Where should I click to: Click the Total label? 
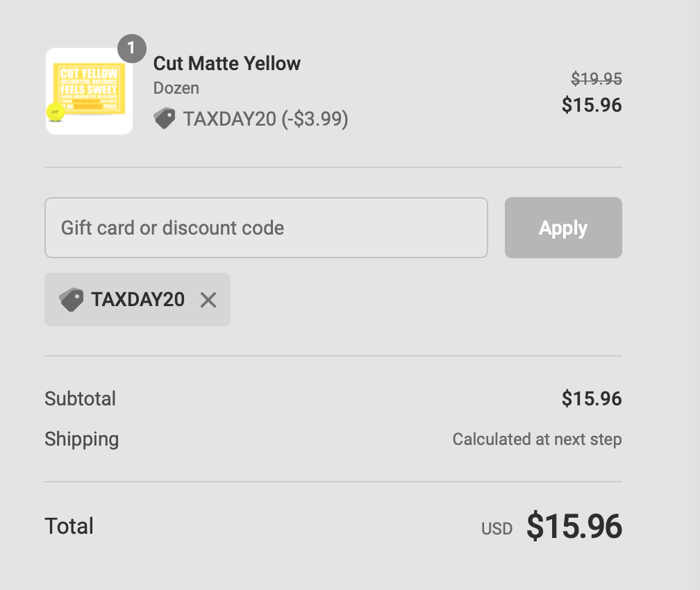pos(69,526)
